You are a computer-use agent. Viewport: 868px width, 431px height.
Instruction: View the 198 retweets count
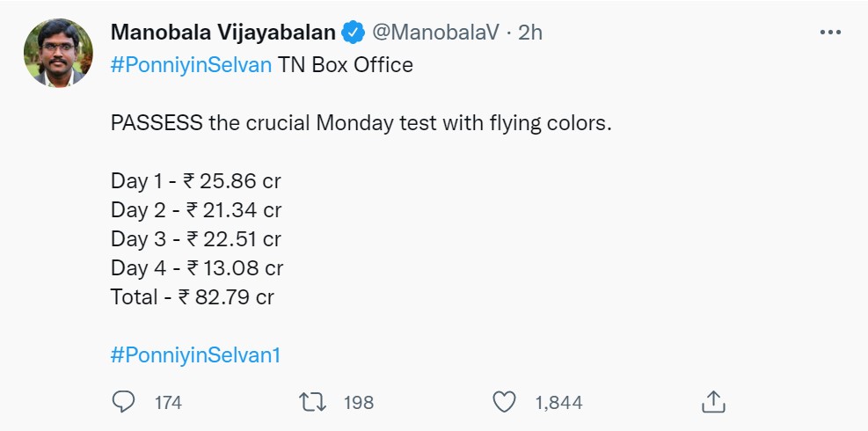tap(359, 403)
